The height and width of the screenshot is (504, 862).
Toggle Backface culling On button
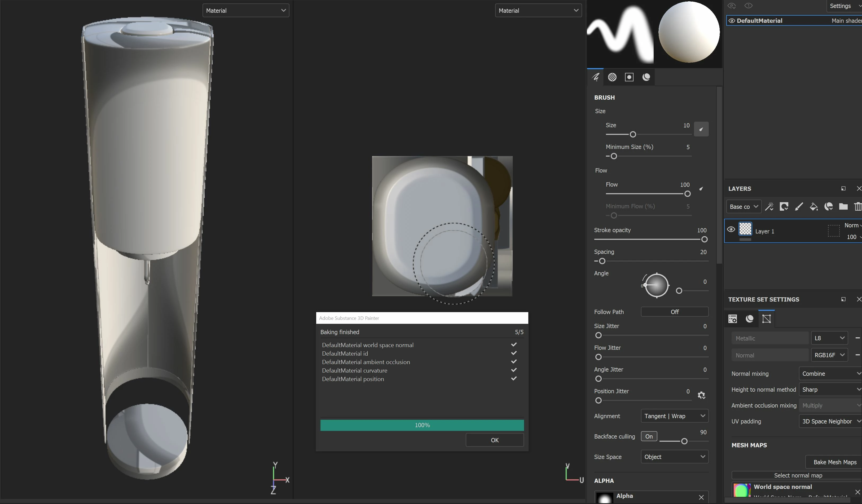tap(649, 436)
